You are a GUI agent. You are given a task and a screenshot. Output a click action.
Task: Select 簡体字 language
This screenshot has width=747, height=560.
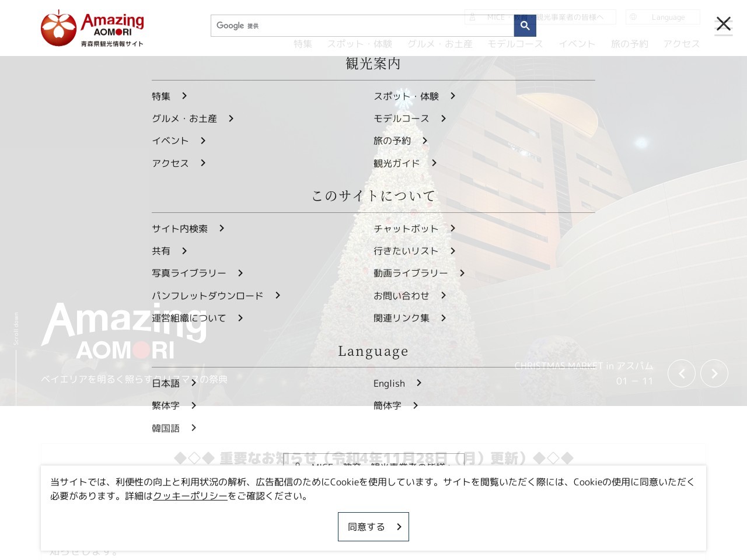click(396, 405)
